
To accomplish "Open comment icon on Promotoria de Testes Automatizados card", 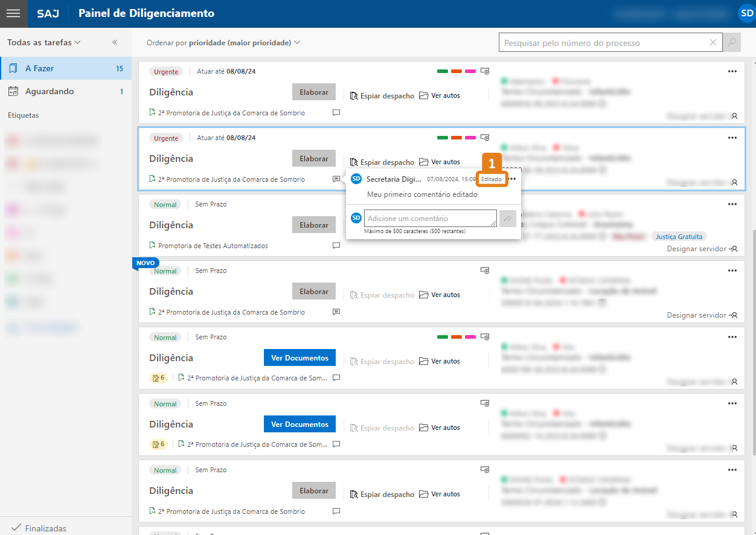I will [336, 246].
